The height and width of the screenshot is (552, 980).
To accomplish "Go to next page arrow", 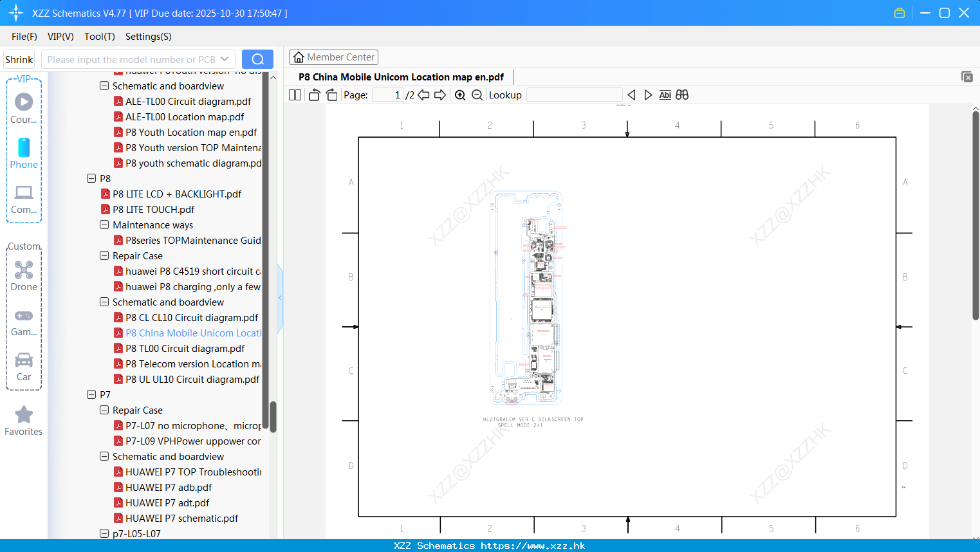I will coord(440,95).
